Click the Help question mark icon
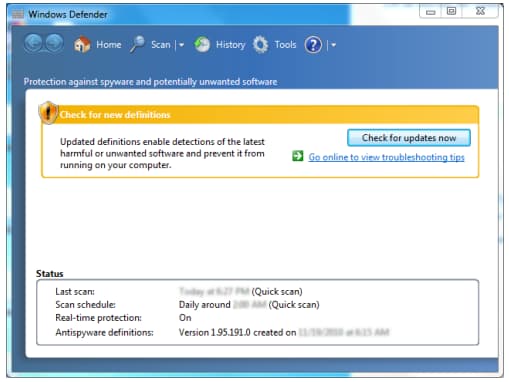This screenshot has height=382, width=509. tap(313, 45)
